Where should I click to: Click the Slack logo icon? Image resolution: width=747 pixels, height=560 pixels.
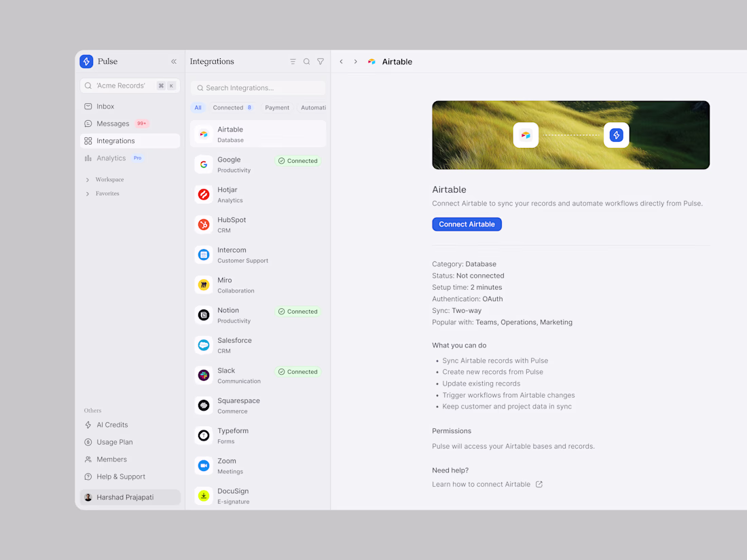[204, 375]
